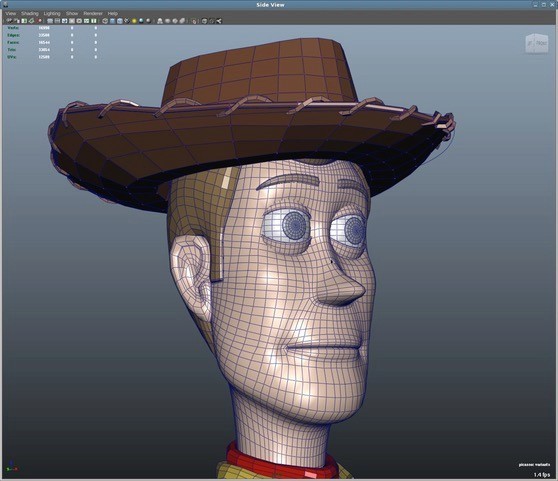Open the Show menu
This screenshot has height=481, width=558.
pos(72,14)
